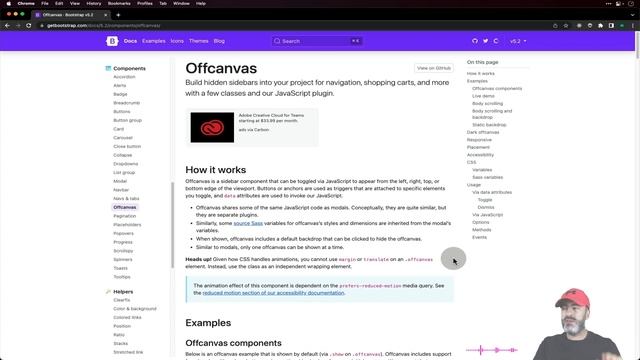The width and height of the screenshot is (640, 360).
Task: Follow the source Sass link
Action: click(248, 223)
